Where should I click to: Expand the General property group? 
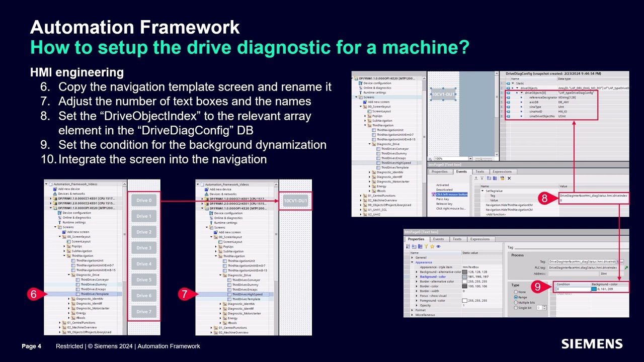(x=412, y=257)
